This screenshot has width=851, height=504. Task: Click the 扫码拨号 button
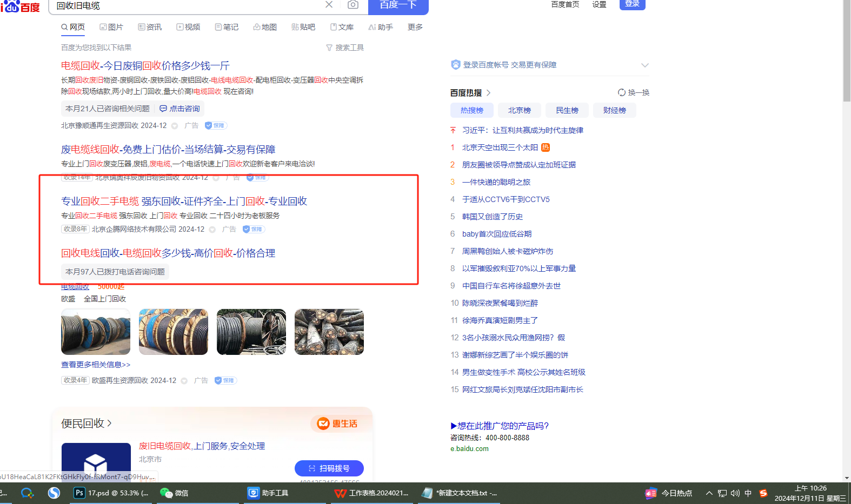329,468
